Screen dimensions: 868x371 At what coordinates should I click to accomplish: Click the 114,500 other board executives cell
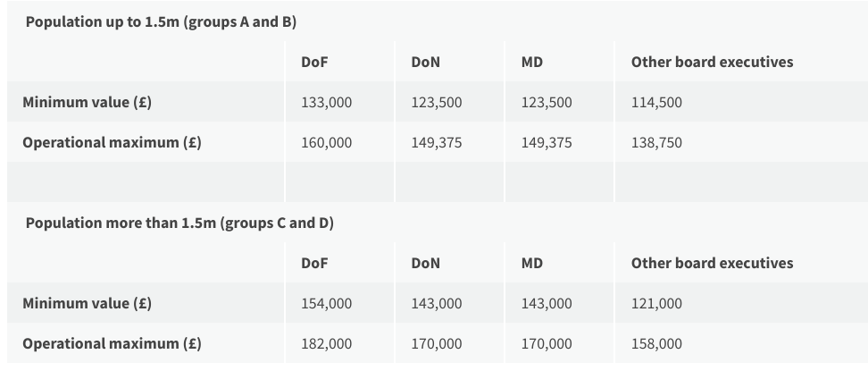656,103
